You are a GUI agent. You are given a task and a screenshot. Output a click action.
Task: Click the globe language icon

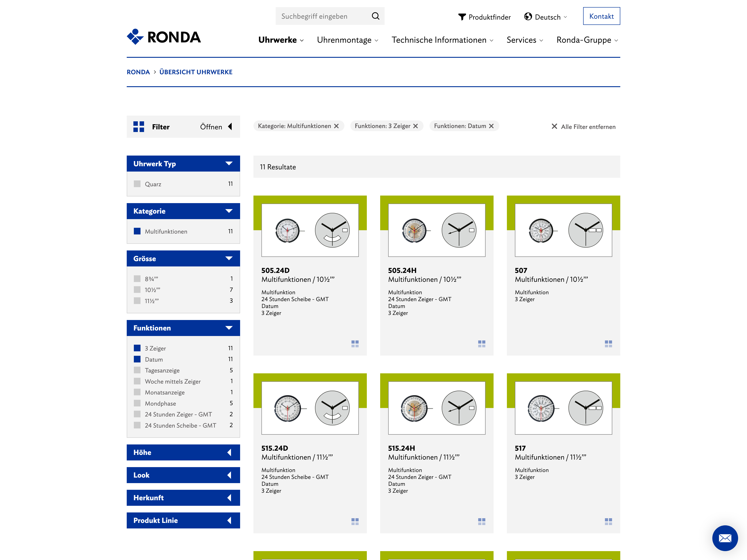(x=528, y=16)
